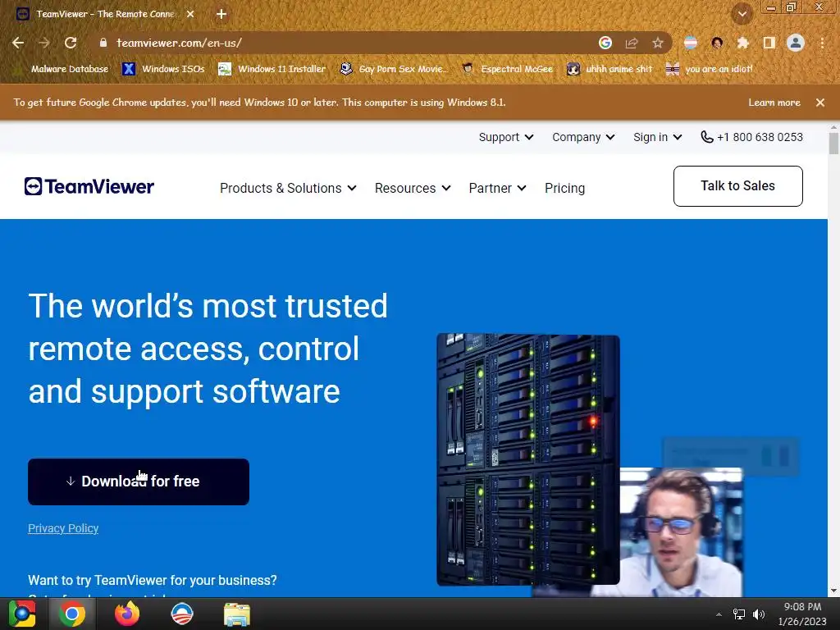Click the server rack hero image
Image resolution: width=840 pixels, height=630 pixels.
tap(527, 459)
